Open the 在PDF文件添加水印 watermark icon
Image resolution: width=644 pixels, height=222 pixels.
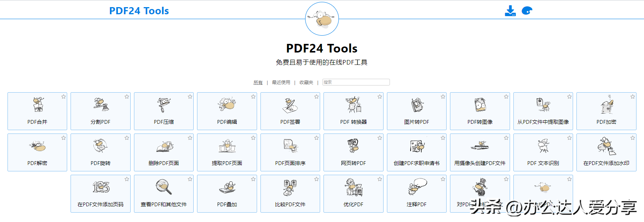606,146
